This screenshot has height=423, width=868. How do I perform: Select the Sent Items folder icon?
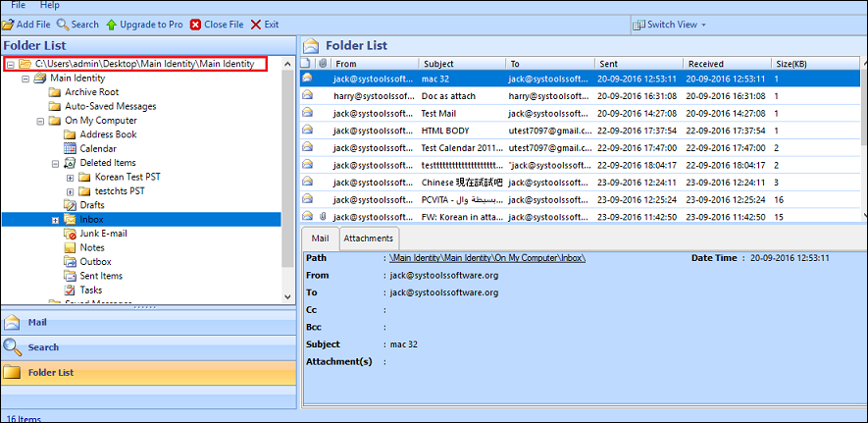[x=70, y=276]
